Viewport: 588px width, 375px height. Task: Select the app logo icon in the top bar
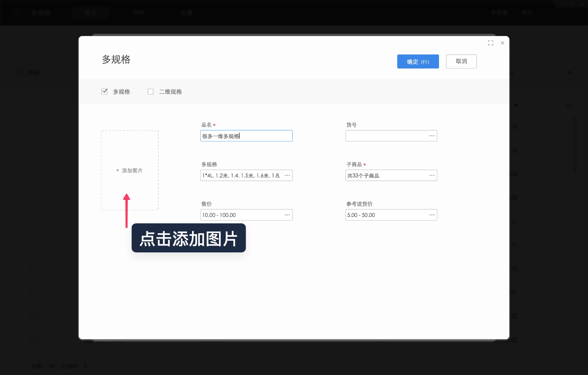click(x=17, y=13)
